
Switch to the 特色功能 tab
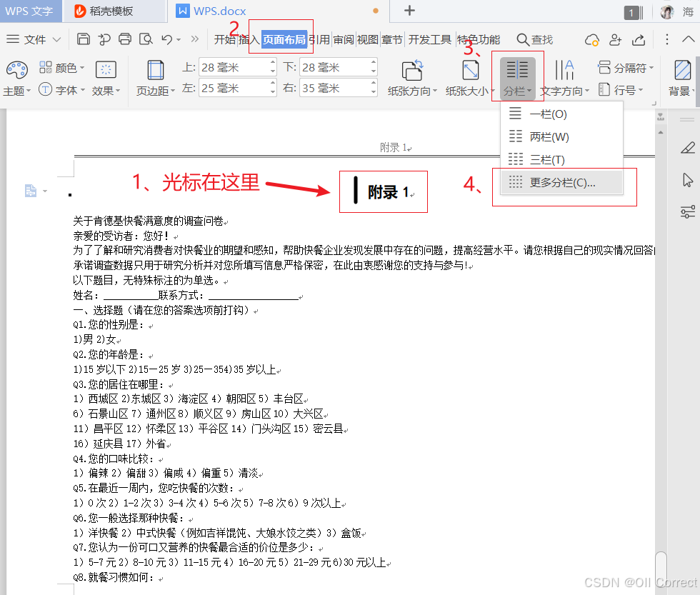click(x=479, y=40)
